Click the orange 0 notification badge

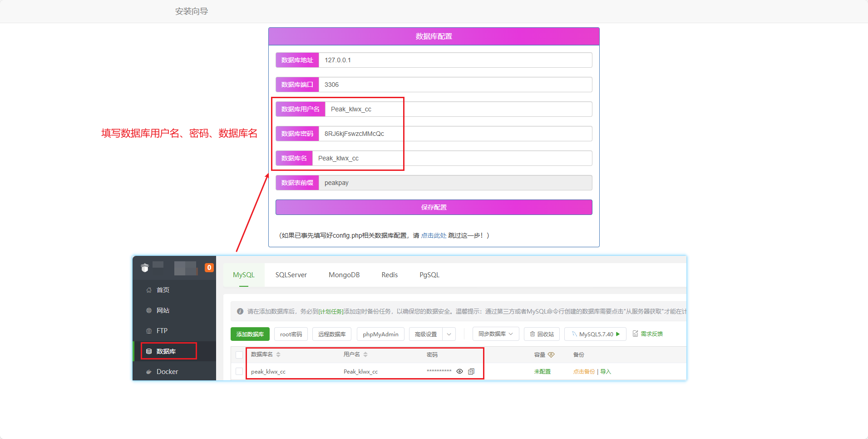click(209, 268)
